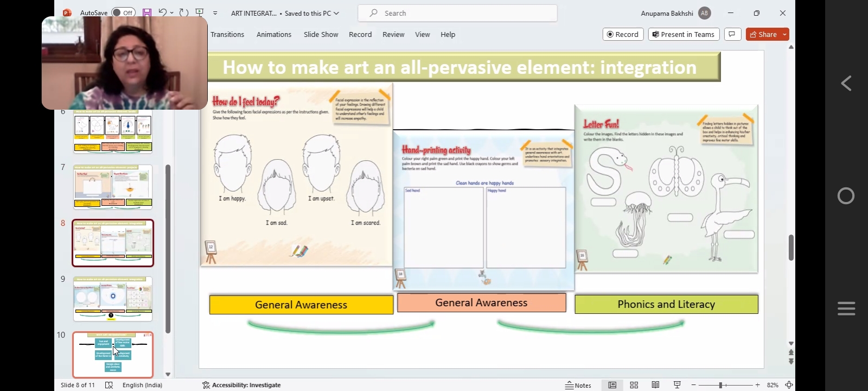Click thumbnail pane scroll-down arrow
The height and width of the screenshot is (391, 868).
point(168,374)
